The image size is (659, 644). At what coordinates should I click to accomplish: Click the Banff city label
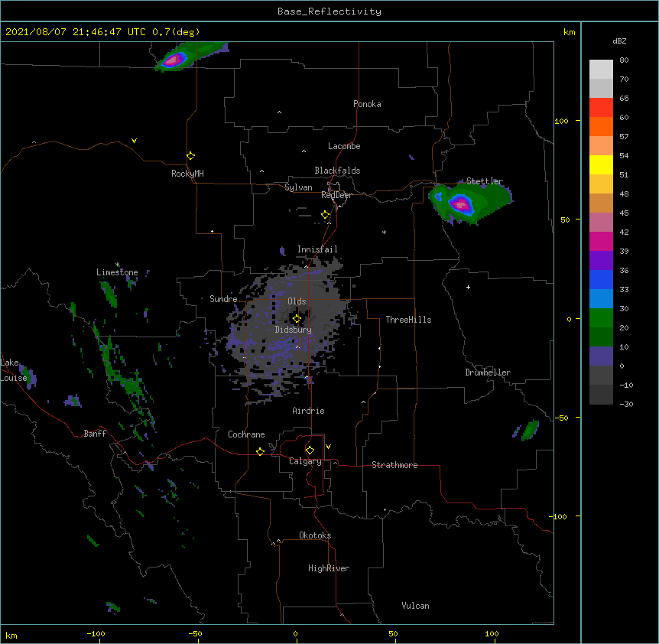(95, 434)
